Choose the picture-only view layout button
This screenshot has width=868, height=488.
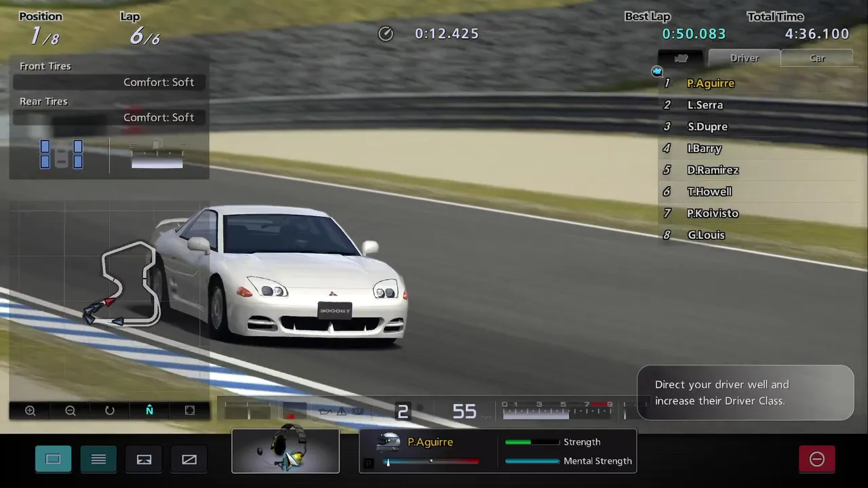click(x=144, y=459)
